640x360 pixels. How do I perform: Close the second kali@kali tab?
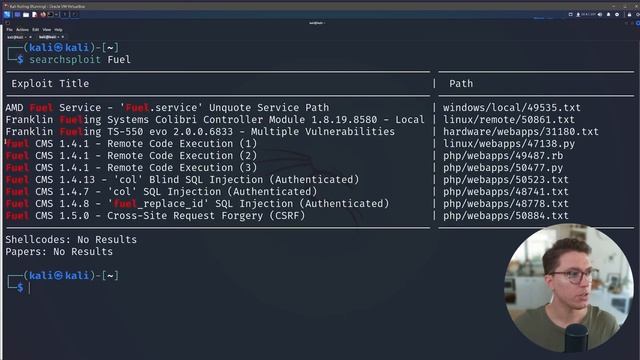62,37
